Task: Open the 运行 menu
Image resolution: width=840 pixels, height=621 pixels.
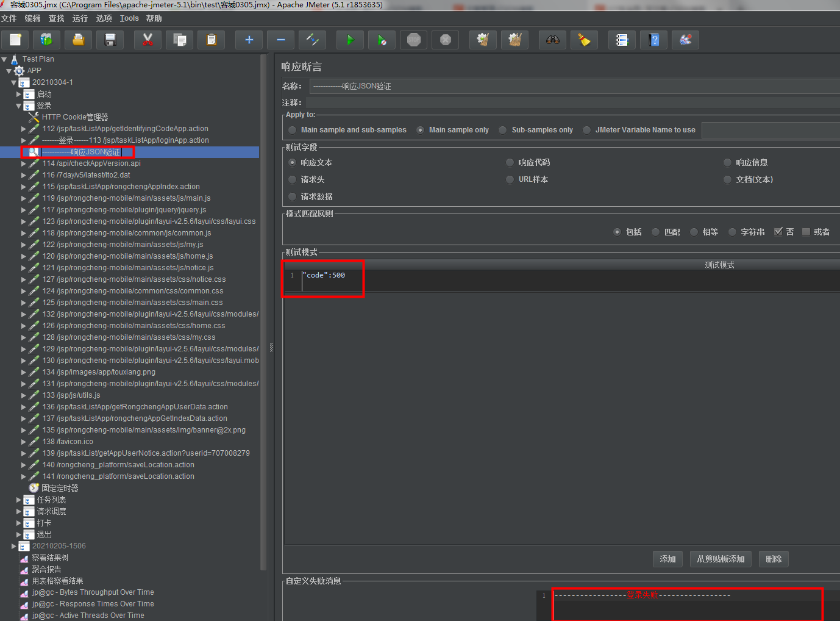Action: click(x=80, y=18)
